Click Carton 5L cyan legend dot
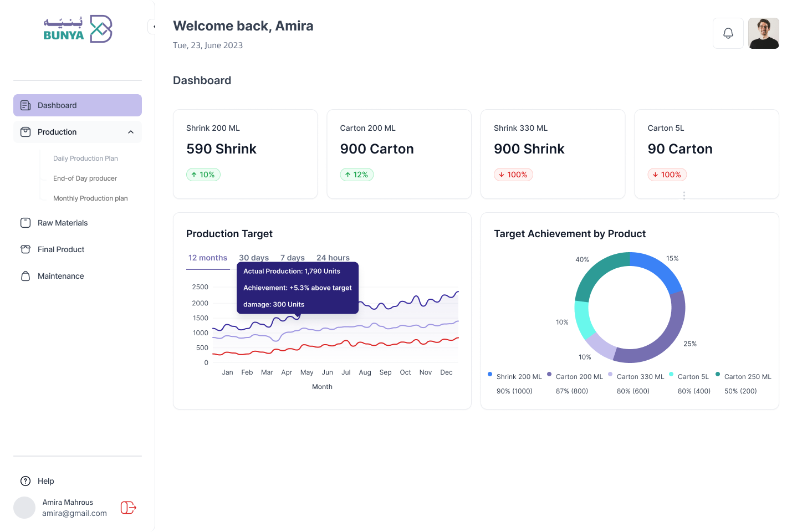The height and width of the screenshot is (532, 797). [x=671, y=374]
